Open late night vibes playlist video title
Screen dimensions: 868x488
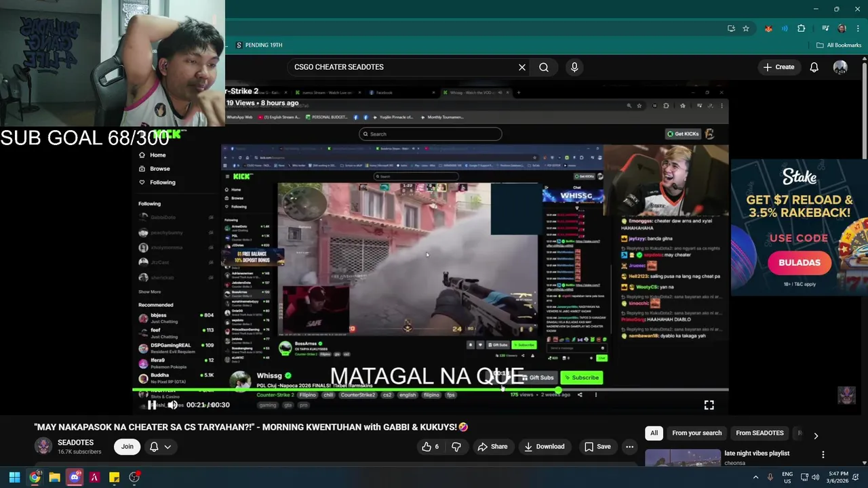coord(757,453)
